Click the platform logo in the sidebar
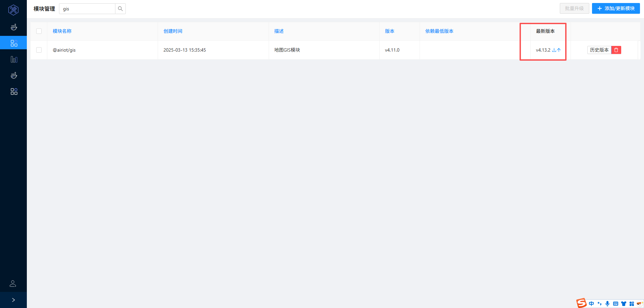Screen dimensions: 644x308 click(13, 10)
